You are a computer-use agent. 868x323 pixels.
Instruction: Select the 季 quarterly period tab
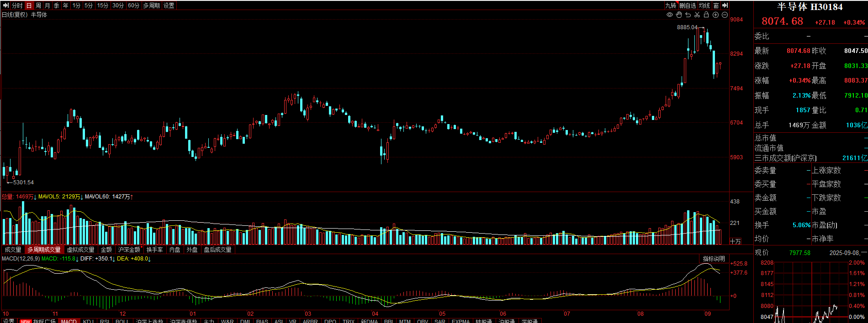click(x=57, y=5)
